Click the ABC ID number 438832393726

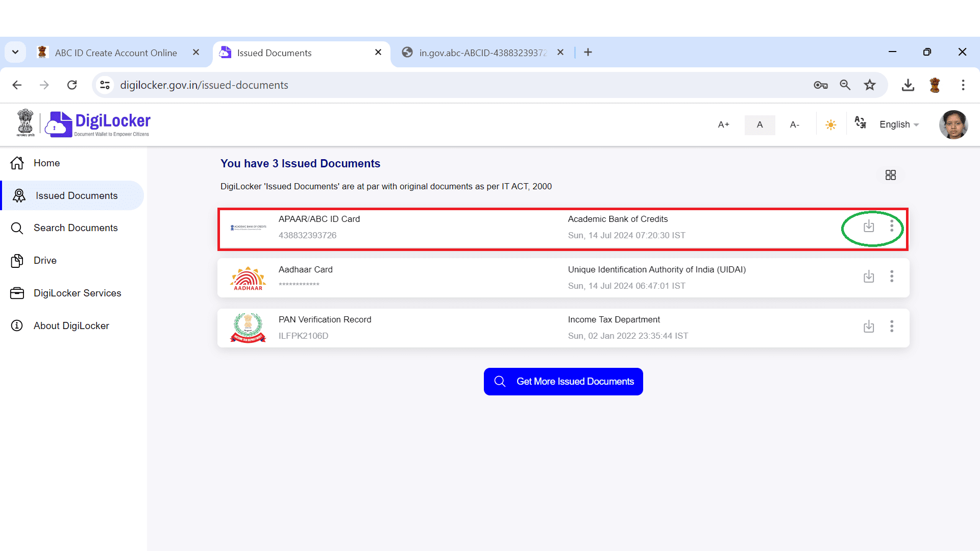307,235
